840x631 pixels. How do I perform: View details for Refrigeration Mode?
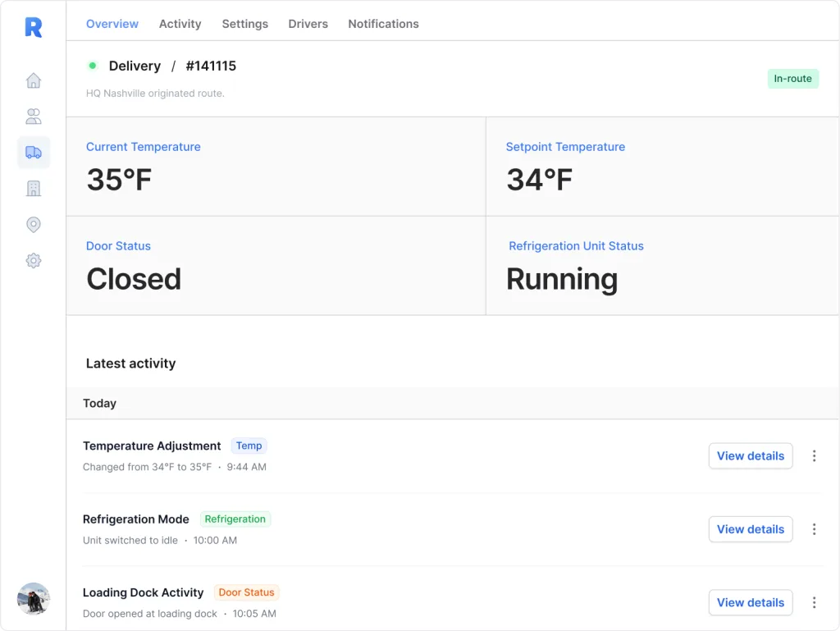pos(751,529)
